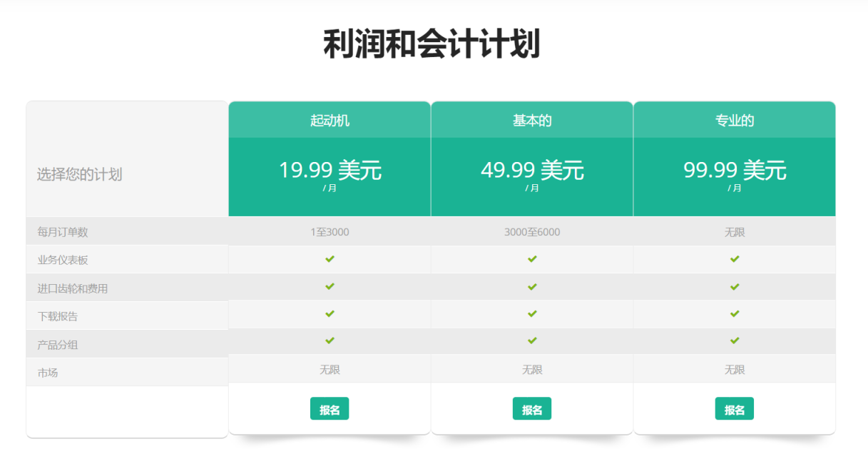Click the 3000至6000 orders cell
The height and width of the screenshot is (449, 868).
pyautogui.click(x=532, y=232)
